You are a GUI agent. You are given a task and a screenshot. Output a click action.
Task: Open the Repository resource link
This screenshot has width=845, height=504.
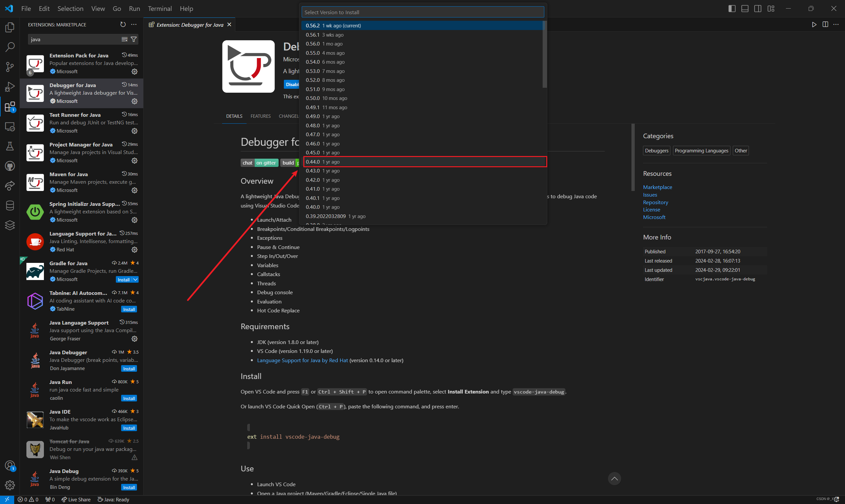(x=656, y=202)
